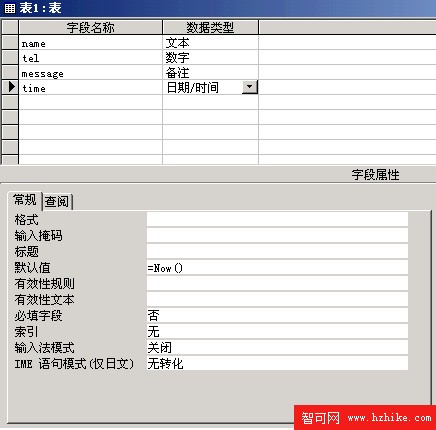Click the 索引 field showing 无

click(x=277, y=331)
